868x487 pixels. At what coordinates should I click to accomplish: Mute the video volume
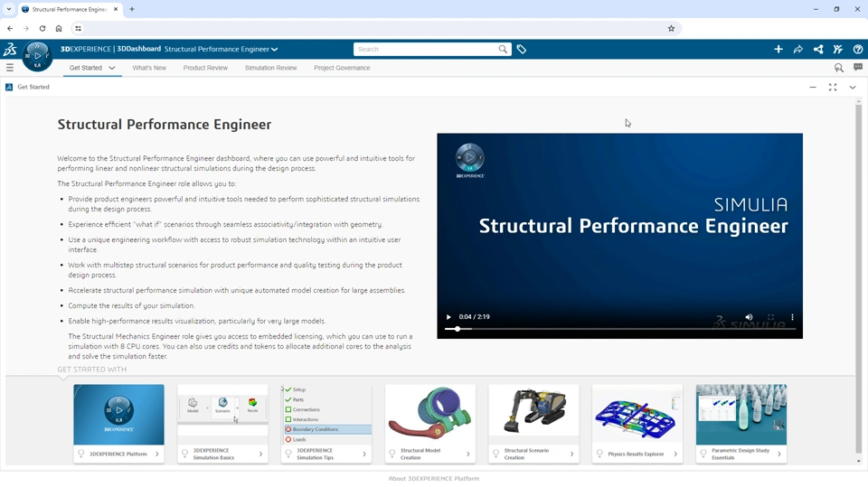tap(749, 317)
